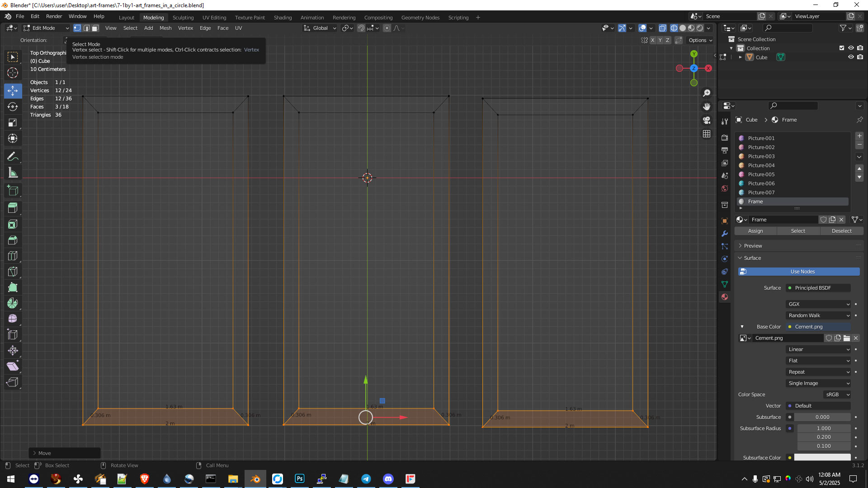Click the Subsurface Color swatch
868x488 pixels.
[x=822, y=457]
